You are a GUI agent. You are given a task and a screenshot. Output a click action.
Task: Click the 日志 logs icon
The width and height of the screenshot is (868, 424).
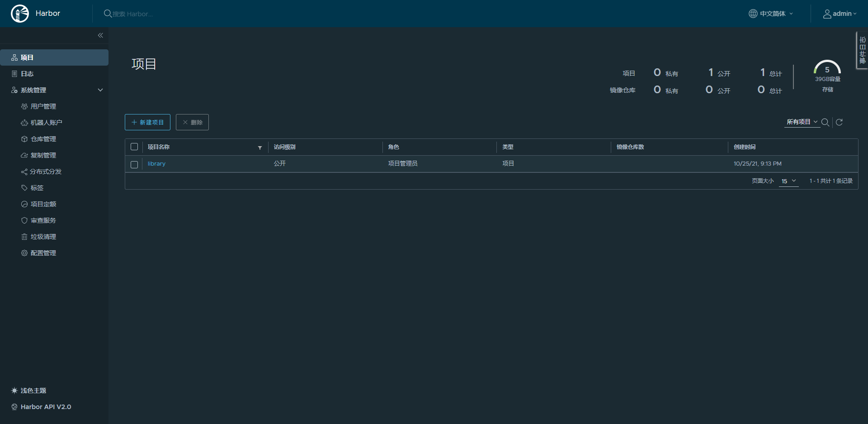click(14, 74)
